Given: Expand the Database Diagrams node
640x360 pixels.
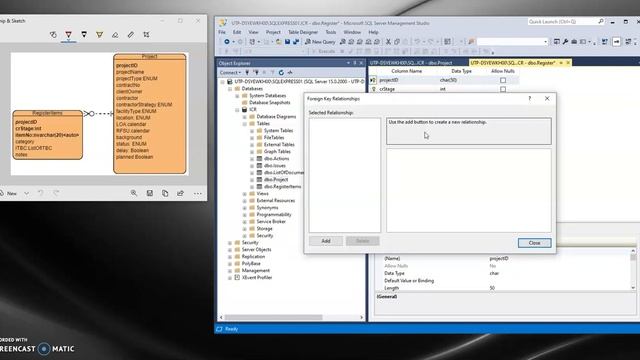Looking at the screenshot, I should (x=244, y=117).
